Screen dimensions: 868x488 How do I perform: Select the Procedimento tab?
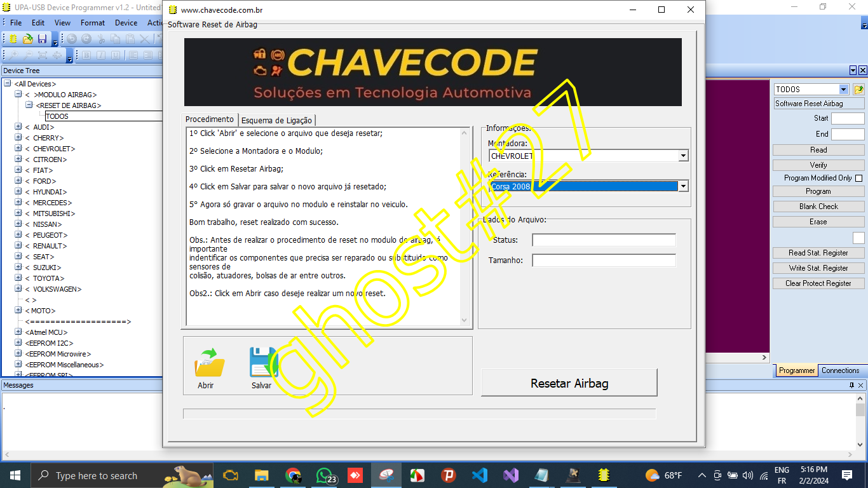[210, 119]
